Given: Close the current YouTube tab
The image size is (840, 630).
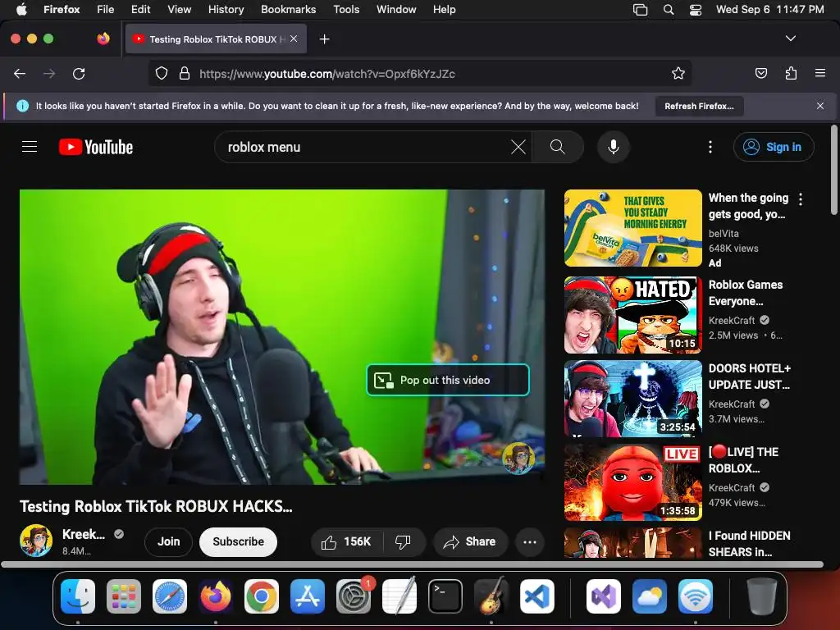Looking at the screenshot, I should 294,39.
